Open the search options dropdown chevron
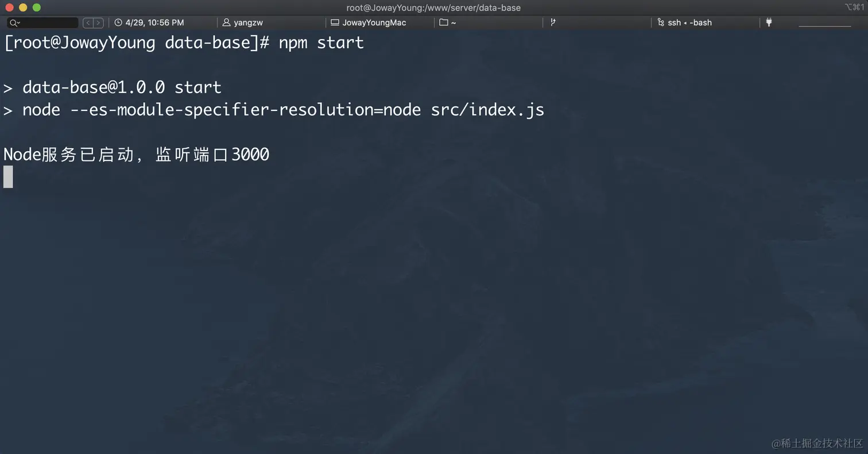 tap(19, 23)
